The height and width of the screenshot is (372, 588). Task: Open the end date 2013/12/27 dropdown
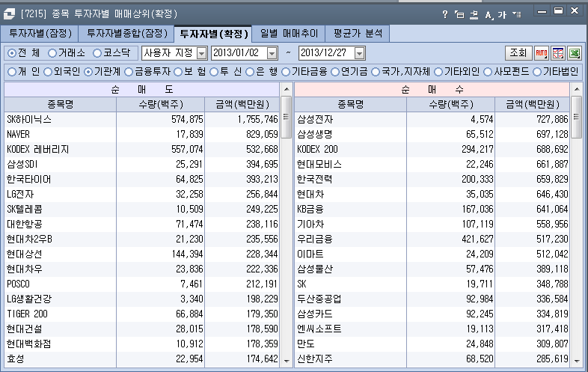pos(360,53)
